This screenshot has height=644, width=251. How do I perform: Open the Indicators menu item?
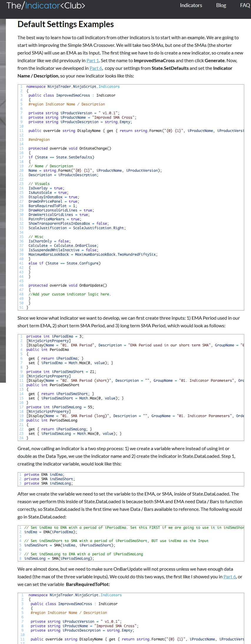(191, 5)
